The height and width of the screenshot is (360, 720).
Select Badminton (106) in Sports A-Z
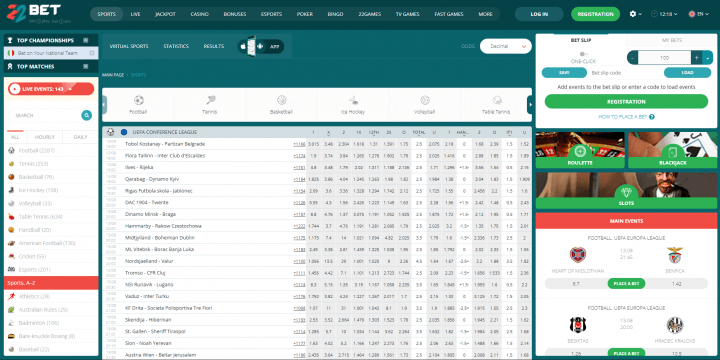pyautogui.click(x=51, y=323)
